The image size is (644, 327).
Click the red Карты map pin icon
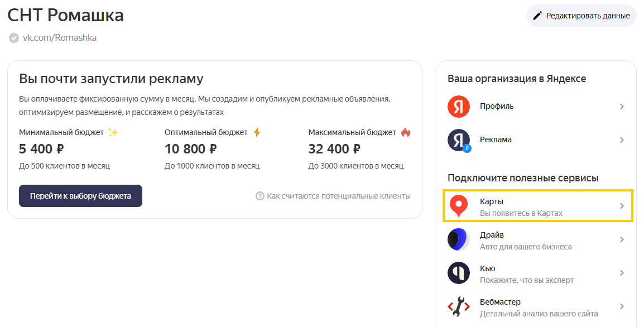459,206
